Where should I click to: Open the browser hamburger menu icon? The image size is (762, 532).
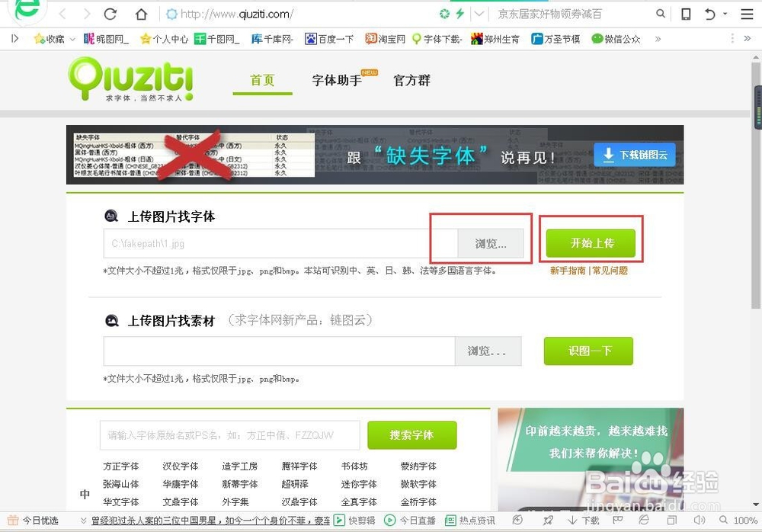pos(746,13)
